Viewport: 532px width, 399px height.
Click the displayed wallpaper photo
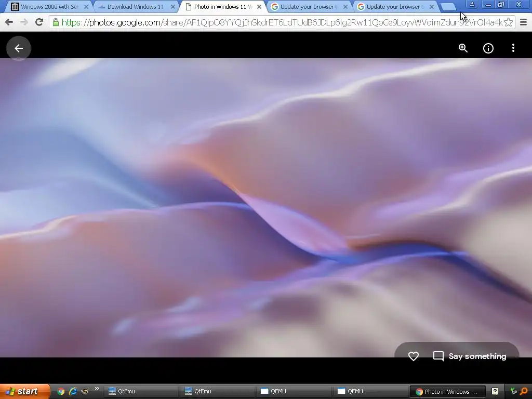tap(266, 208)
